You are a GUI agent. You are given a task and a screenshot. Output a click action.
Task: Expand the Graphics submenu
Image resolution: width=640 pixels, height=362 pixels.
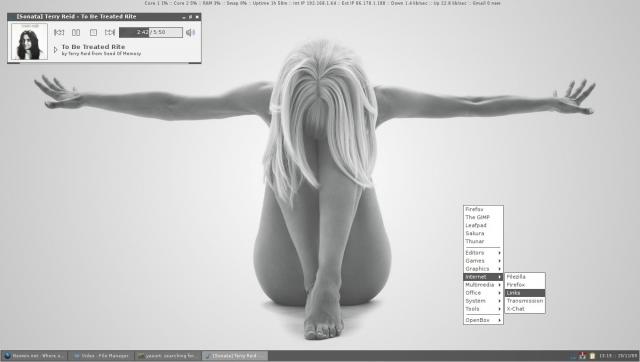coord(483,269)
